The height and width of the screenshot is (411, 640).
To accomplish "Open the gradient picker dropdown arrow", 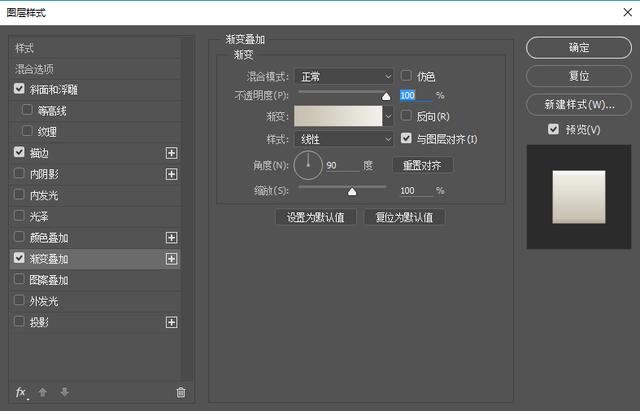I will 388,116.
